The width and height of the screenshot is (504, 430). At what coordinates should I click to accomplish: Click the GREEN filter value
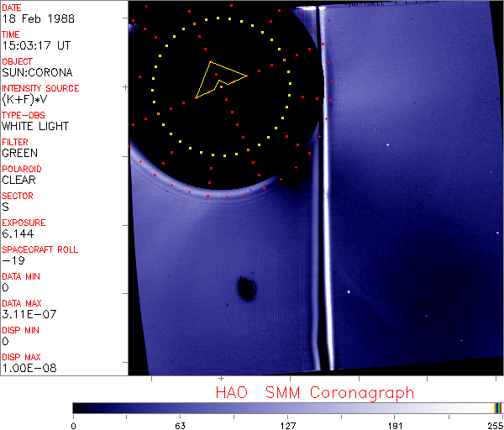pyautogui.click(x=19, y=153)
